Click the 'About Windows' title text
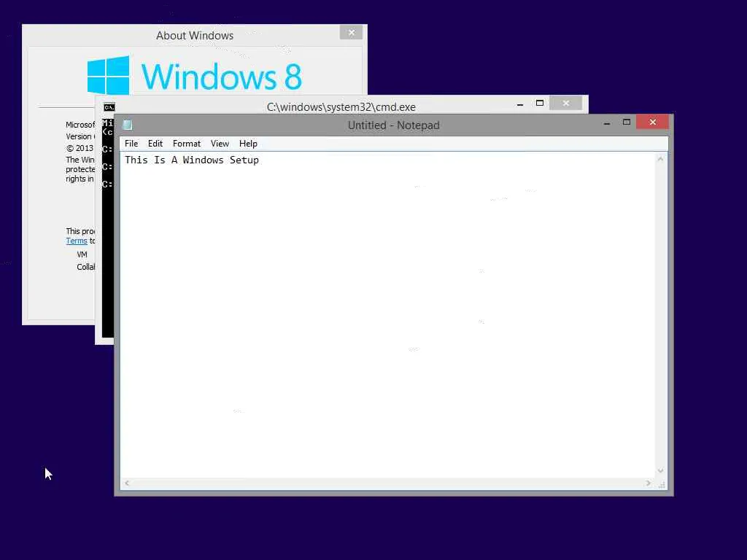This screenshot has height=560, width=747. tap(195, 36)
